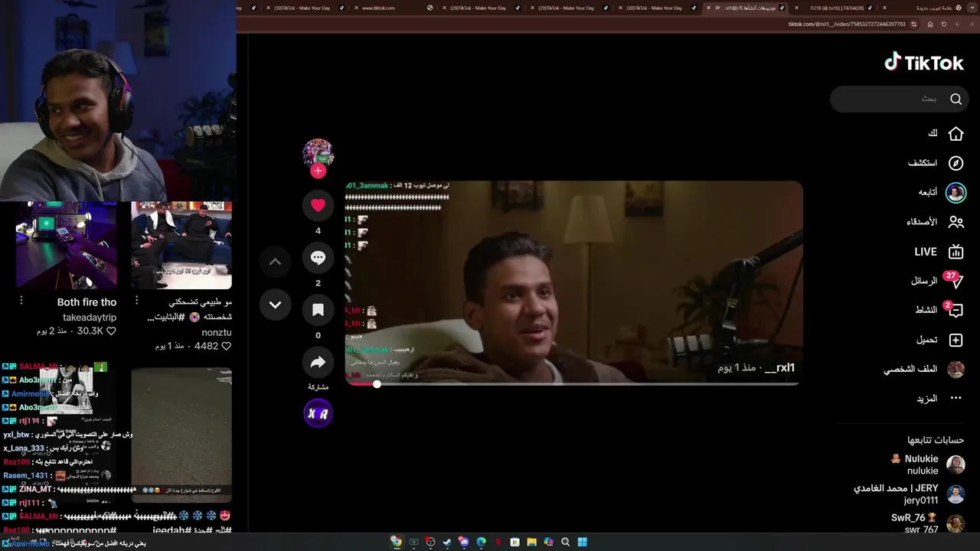
Task: Open the options dots beside Both fire tho
Action: [x=21, y=301]
